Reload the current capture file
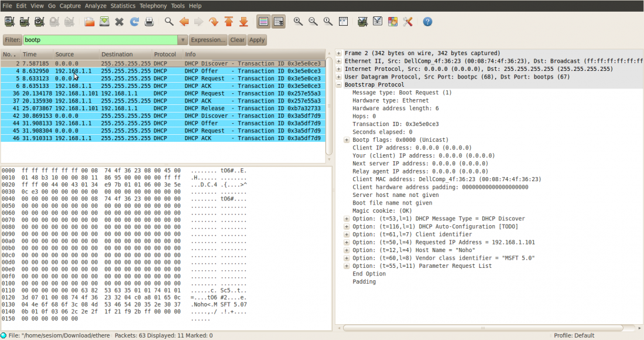Image resolution: width=644 pixels, height=340 pixels. click(x=134, y=22)
